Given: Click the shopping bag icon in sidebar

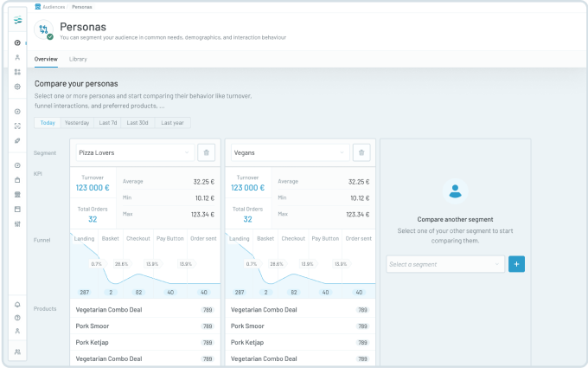Looking at the screenshot, I should 17,180.
